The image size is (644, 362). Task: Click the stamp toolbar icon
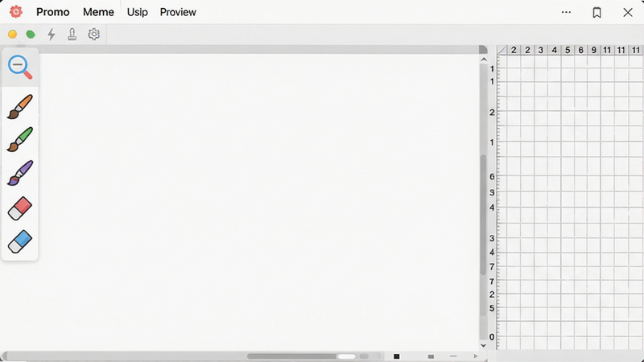click(x=72, y=34)
